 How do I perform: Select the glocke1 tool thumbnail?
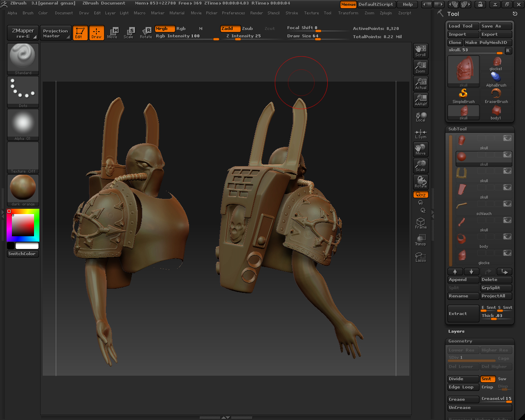496,64
